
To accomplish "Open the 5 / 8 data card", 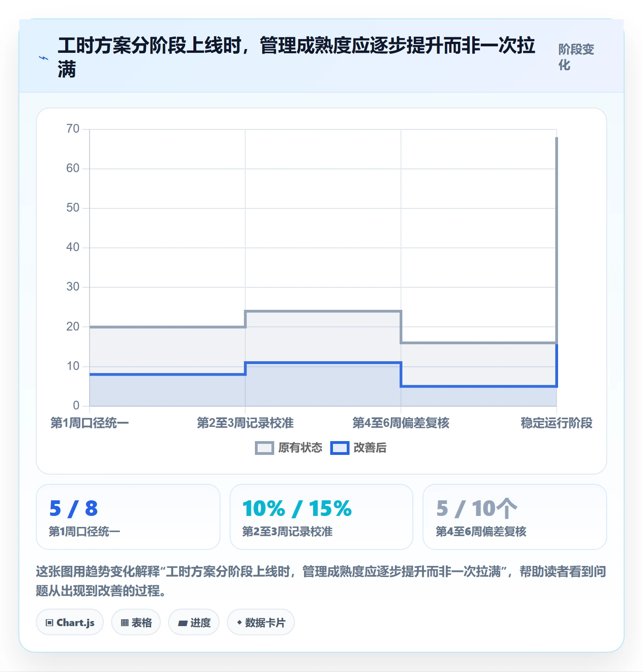I will click(x=128, y=517).
